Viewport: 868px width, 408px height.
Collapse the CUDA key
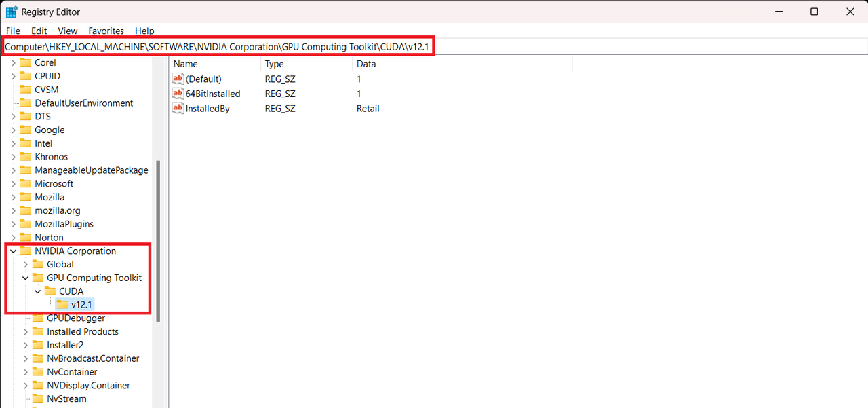click(38, 291)
